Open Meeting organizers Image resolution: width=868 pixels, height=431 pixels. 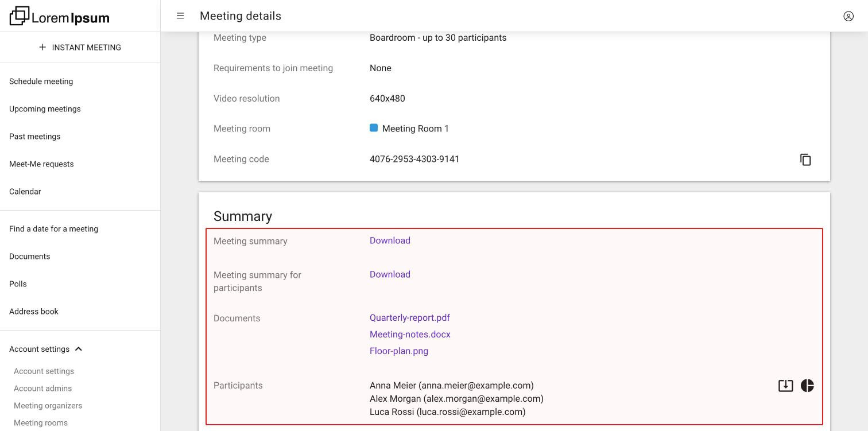(48, 406)
